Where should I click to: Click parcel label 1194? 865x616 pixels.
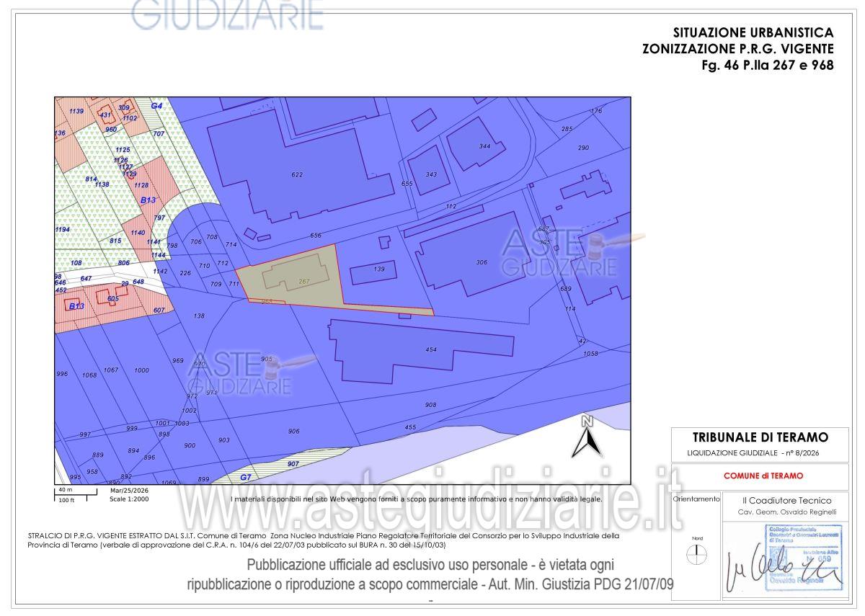coord(63,229)
